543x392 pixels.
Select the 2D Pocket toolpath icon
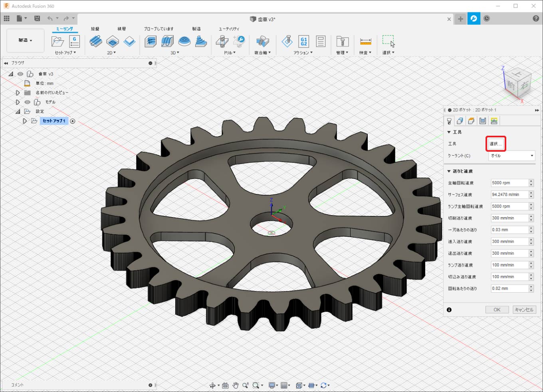coord(113,41)
